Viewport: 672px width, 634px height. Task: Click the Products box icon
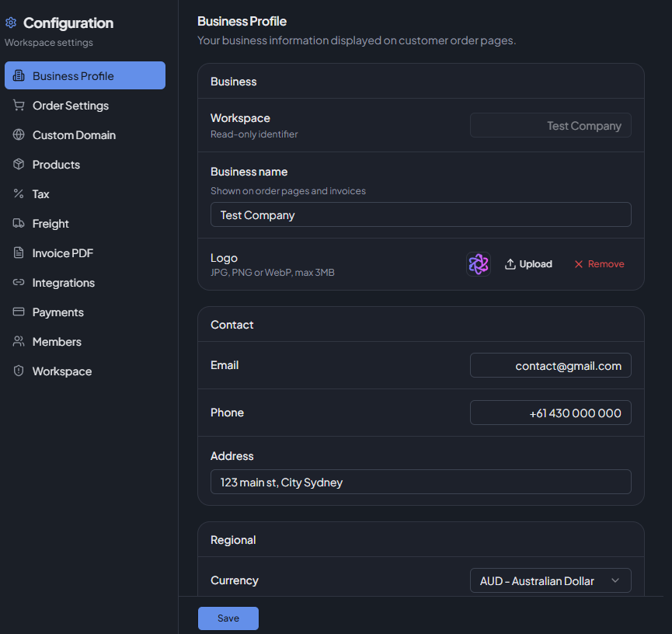tap(19, 164)
